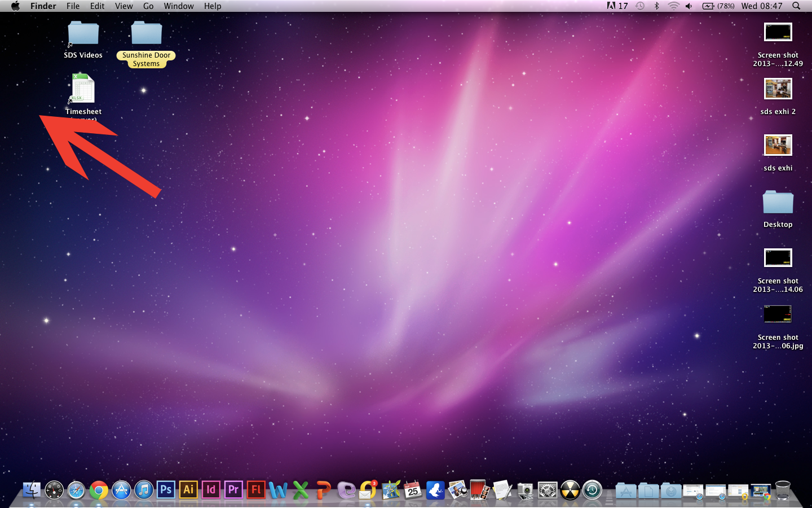Image resolution: width=812 pixels, height=508 pixels.
Task: Open Adobe Photoshop from the dock
Action: (x=166, y=489)
